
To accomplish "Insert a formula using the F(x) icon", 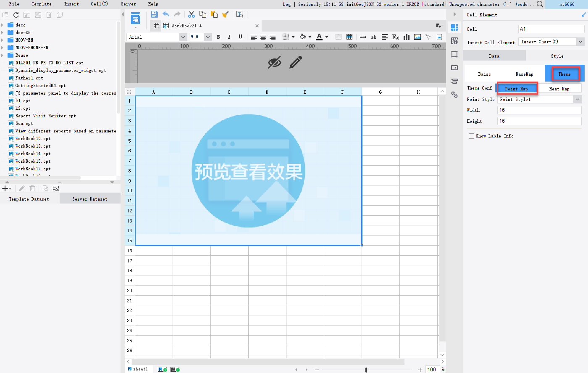I will 395,37.
